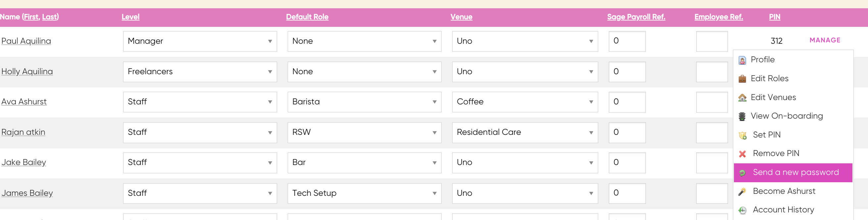868x220 pixels.
Task: Click the Edit Venues house icon
Action: pos(742,97)
